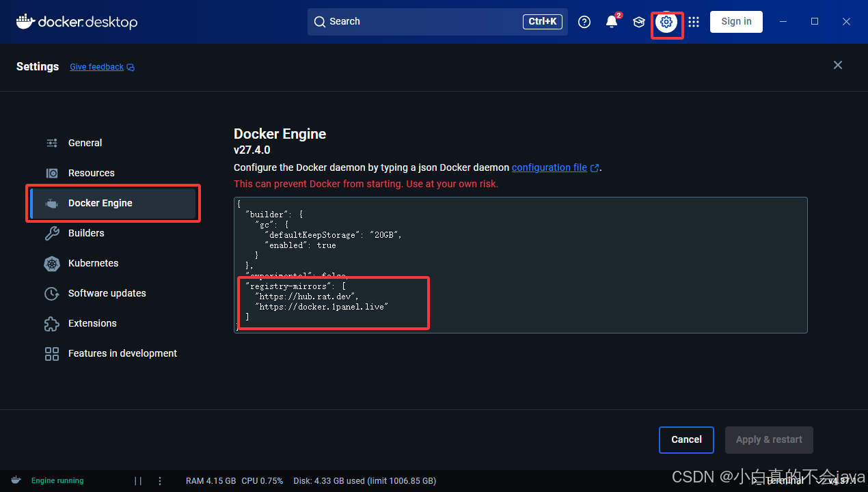Open the Help question mark icon
Screen dimensions: 868x492
[584, 22]
